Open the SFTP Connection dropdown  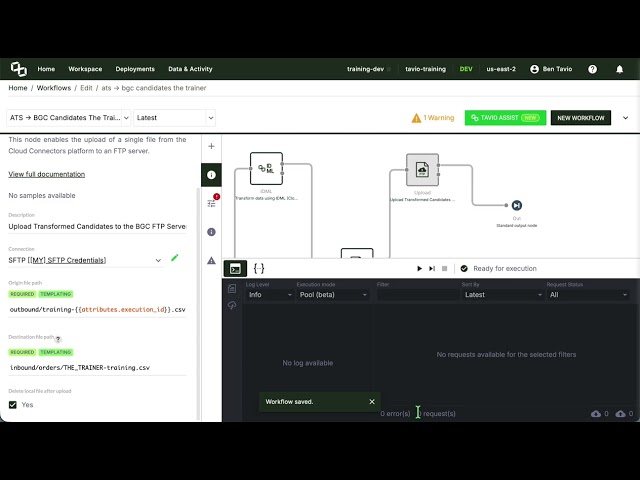85,260
